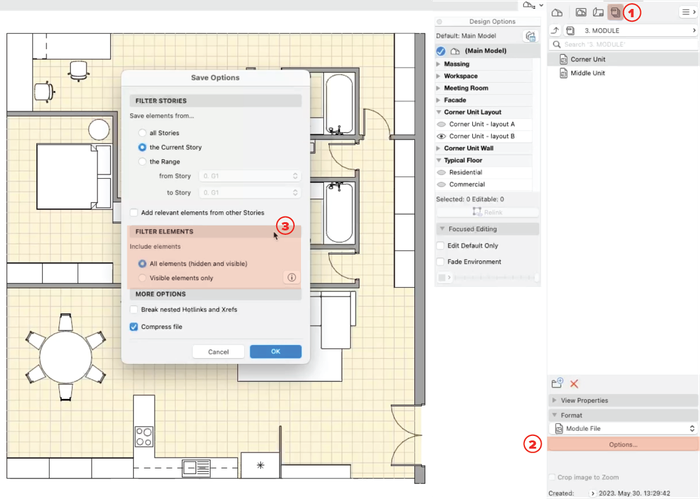Select the Range radio button
This screenshot has height=499, width=700.
coord(142,162)
